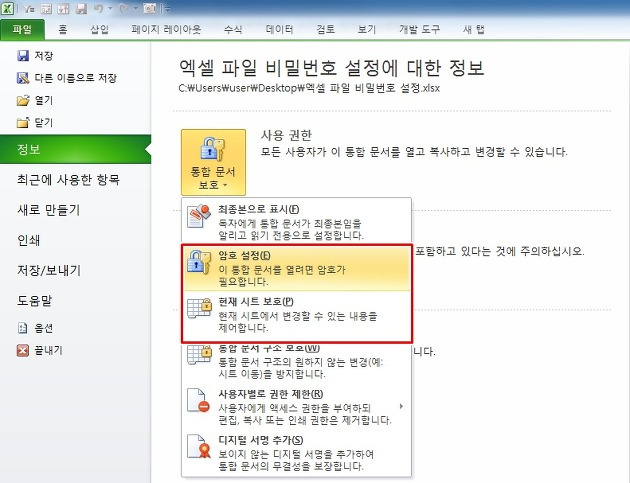Click the Close (닫기) folder icon
This screenshot has width=630, height=483.
tap(23, 122)
